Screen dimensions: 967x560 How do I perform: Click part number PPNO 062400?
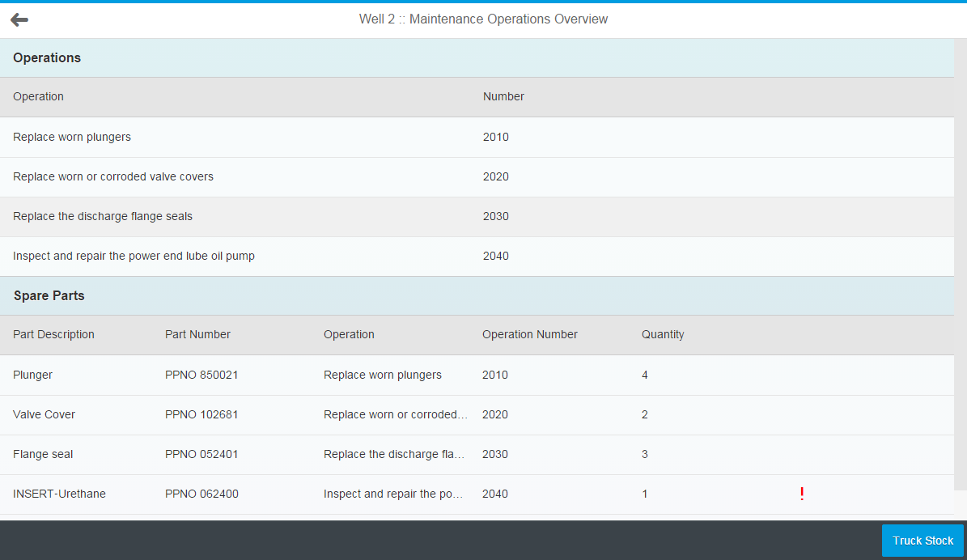201,494
